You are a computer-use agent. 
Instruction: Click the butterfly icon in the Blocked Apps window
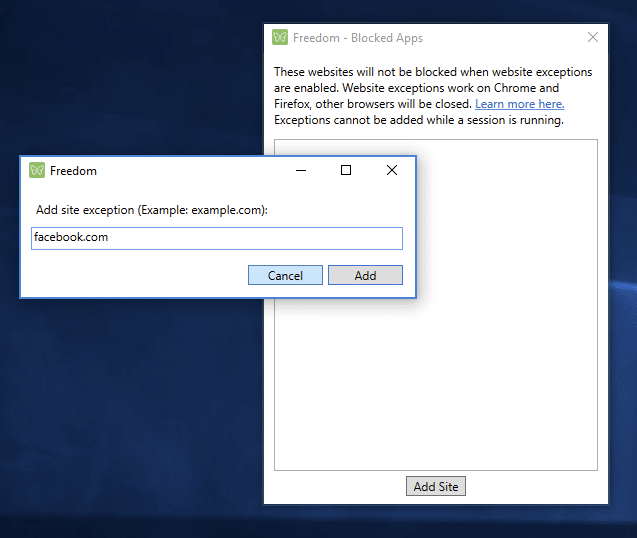(x=280, y=38)
